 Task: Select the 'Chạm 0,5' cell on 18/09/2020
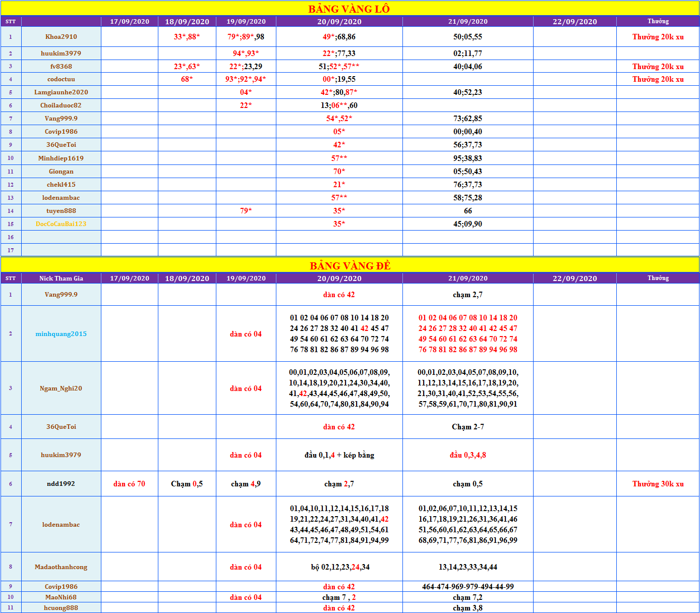click(x=187, y=484)
